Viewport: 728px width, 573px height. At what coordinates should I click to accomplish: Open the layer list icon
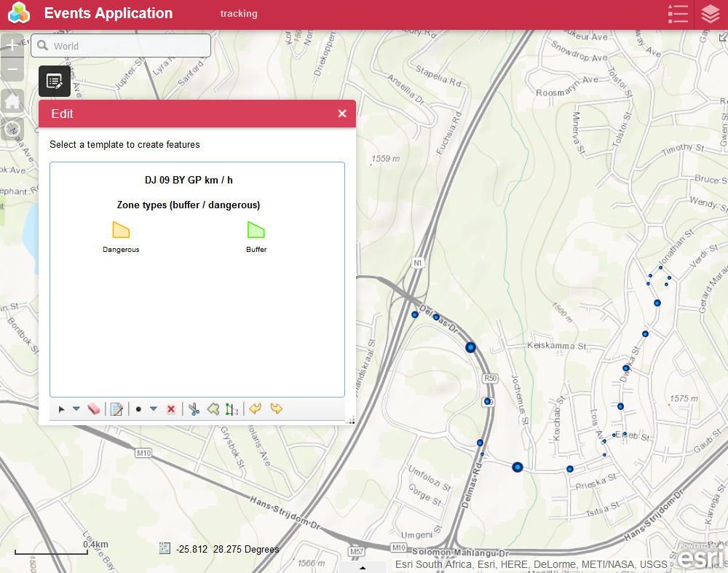(x=711, y=14)
